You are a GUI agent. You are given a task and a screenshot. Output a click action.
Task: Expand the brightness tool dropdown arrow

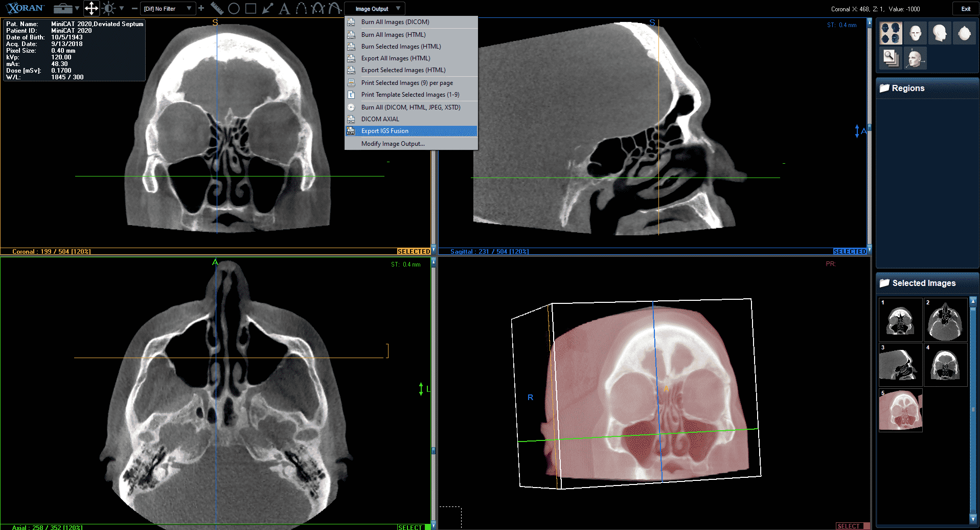point(122,8)
